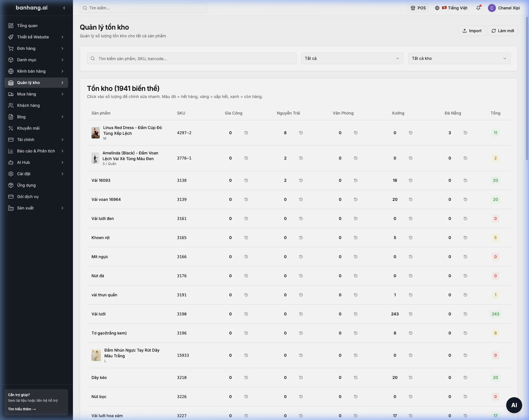View history for Linus Red Dress Nguyễn Trãi stock
The width and height of the screenshot is (529, 420).
point(301,133)
